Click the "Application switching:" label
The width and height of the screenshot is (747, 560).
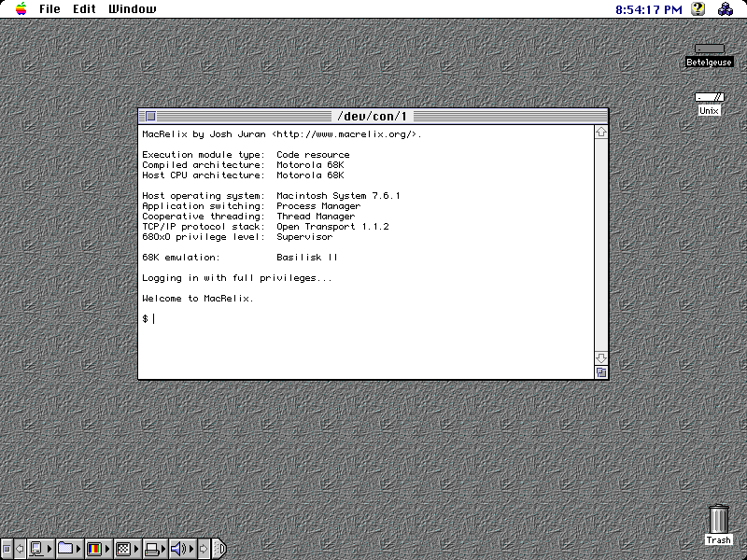(x=204, y=206)
